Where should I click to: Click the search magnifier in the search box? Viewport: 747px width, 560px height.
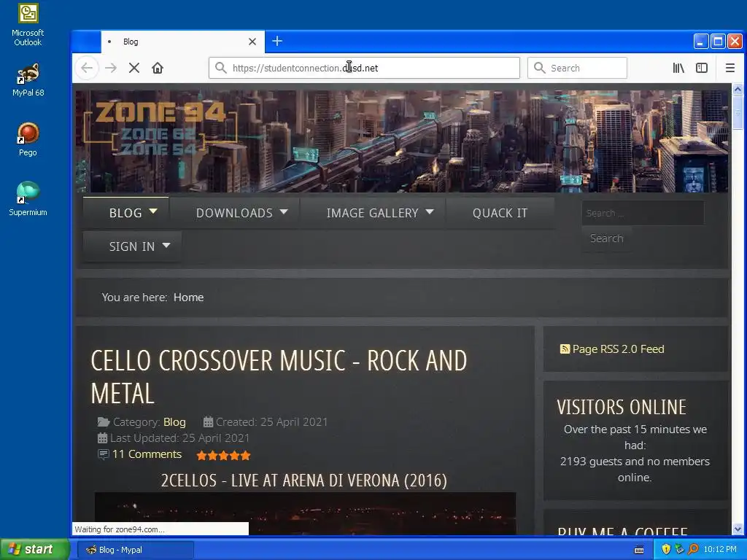tap(539, 68)
